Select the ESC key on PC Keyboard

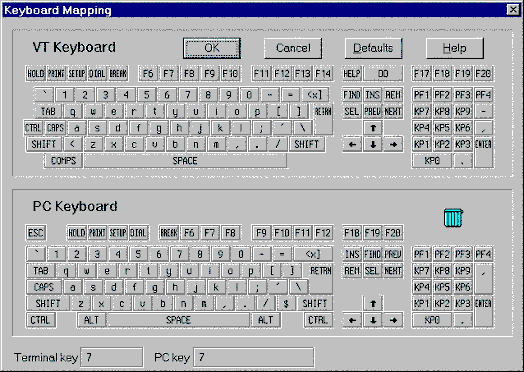36,233
